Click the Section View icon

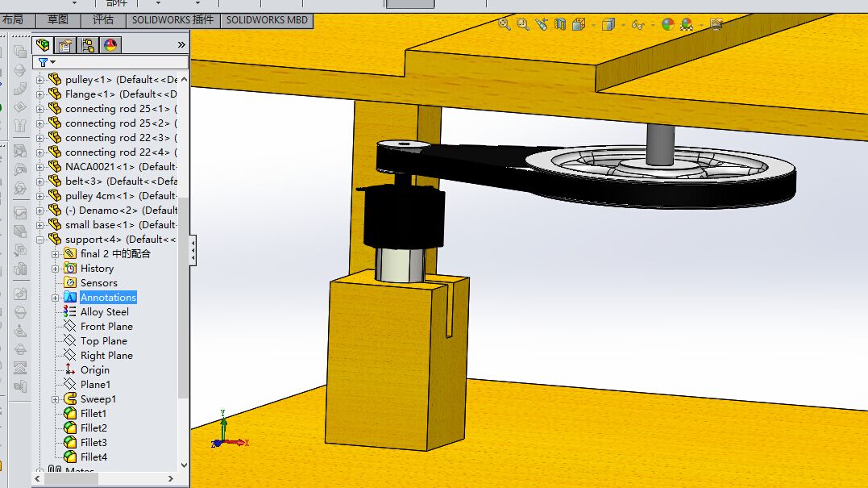tap(560, 24)
